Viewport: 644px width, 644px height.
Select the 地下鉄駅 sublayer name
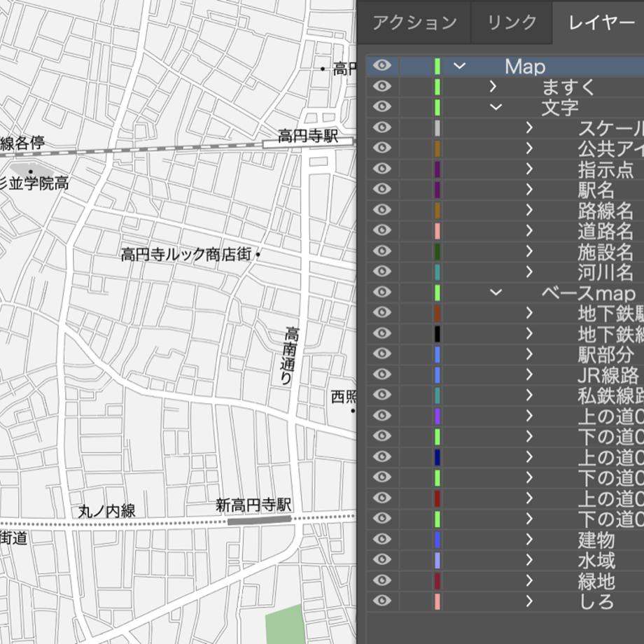click(x=610, y=314)
